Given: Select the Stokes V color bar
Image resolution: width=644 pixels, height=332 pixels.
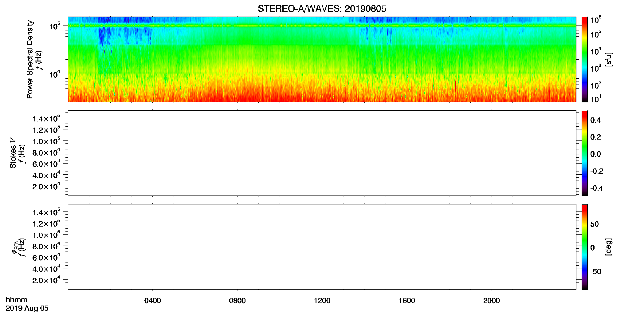Looking at the screenshot, I should (x=584, y=153).
